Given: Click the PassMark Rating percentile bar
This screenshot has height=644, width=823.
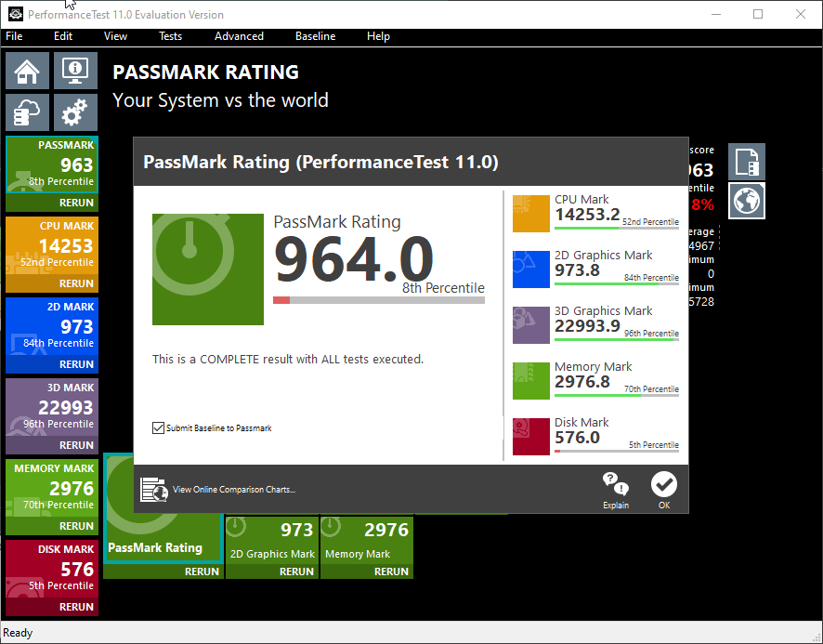Looking at the screenshot, I should 378,300.
